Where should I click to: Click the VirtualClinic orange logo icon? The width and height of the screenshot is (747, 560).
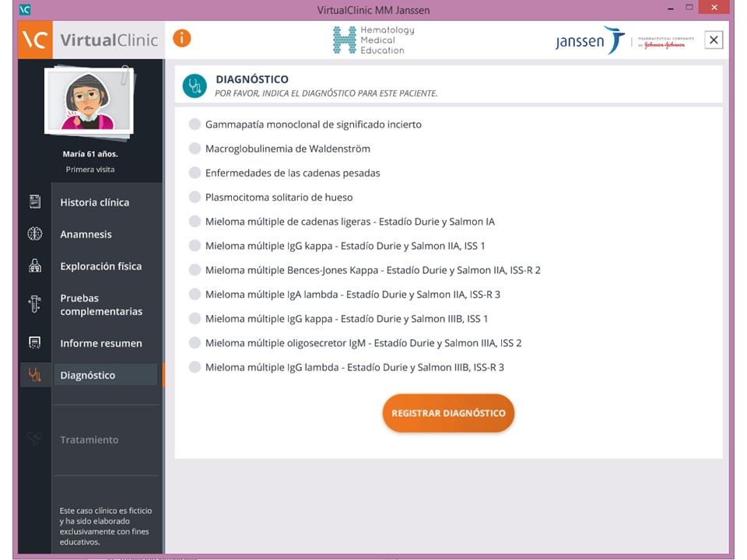(x=35, y=40)
